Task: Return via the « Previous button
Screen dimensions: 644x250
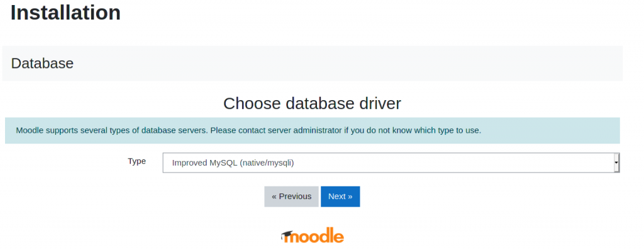Action: click(x=291, y=196)
